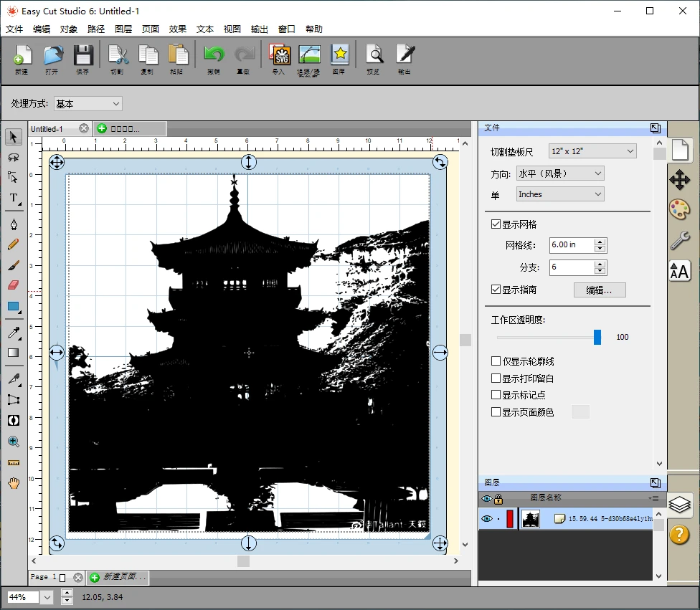Open the 效果 menu
The image size is (700, 610).
tap(177, 29)
